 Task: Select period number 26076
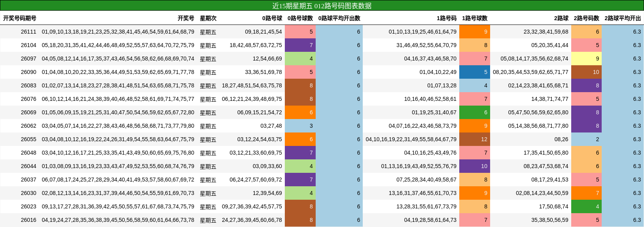pos(28,99)
